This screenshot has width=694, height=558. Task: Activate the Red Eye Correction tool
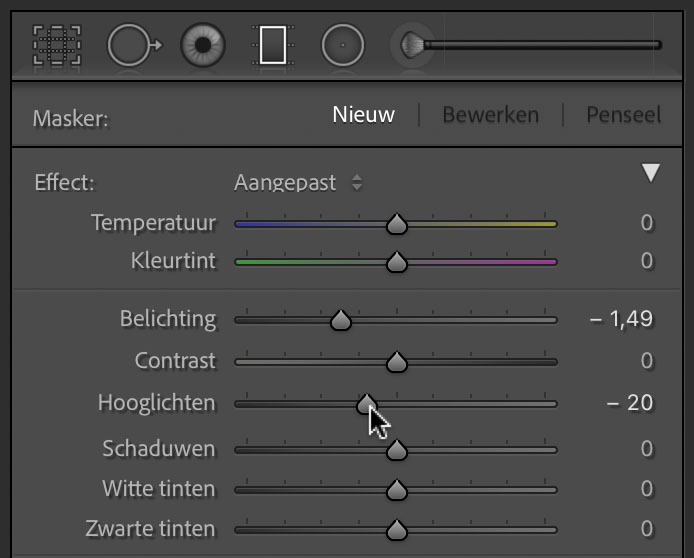point(203,45)
